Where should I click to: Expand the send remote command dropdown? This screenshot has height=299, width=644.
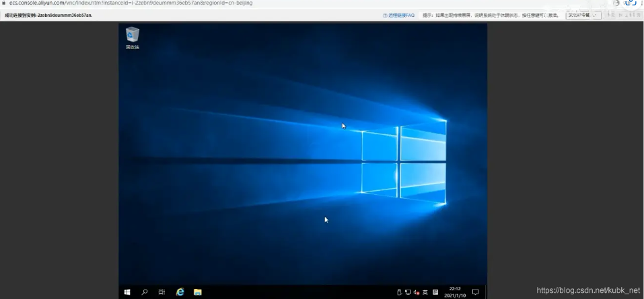pos(583,15)
